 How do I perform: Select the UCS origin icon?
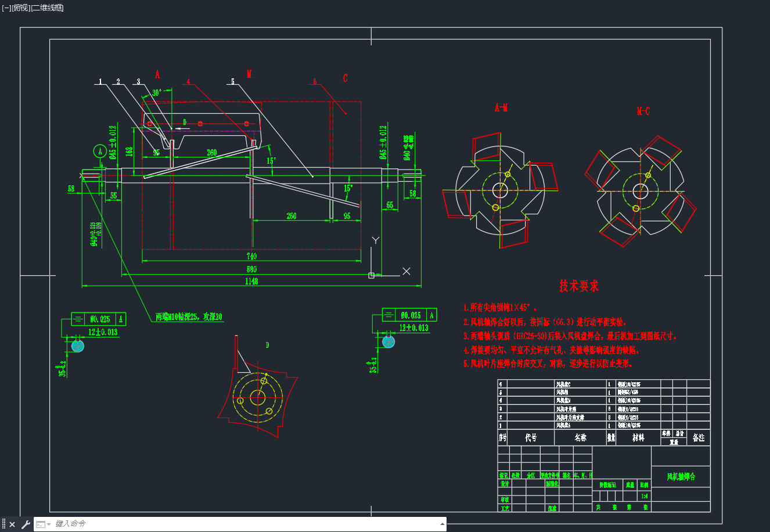tap(371, 275)
